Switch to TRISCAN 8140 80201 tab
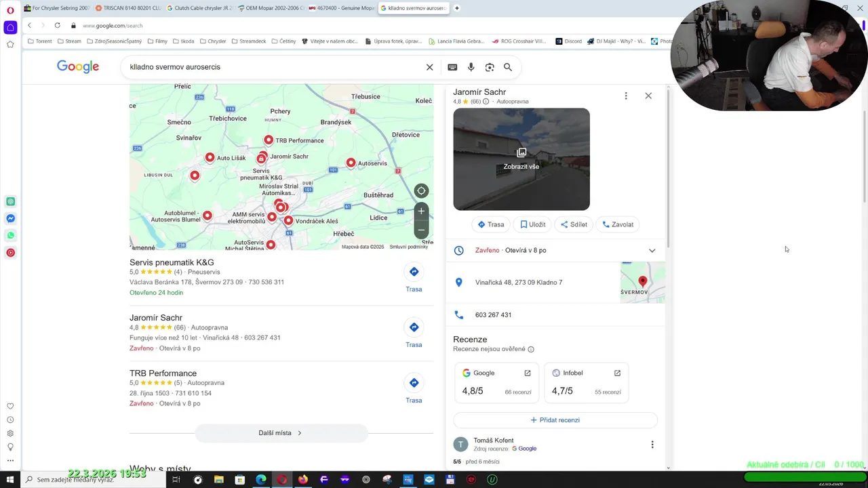 click(x=128, y=8)
